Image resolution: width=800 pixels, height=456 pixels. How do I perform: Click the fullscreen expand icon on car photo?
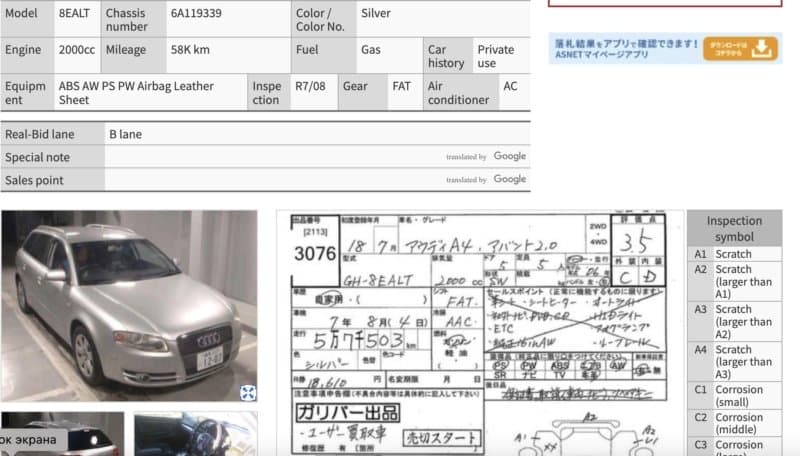(x=248, y=392)
